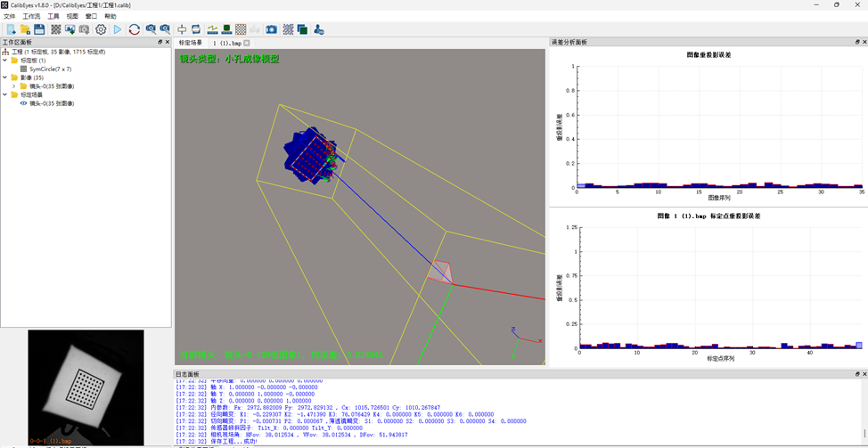Close the 1 (1).bmp tab
This screenshot has width=868, height=448.
[248, 43]
